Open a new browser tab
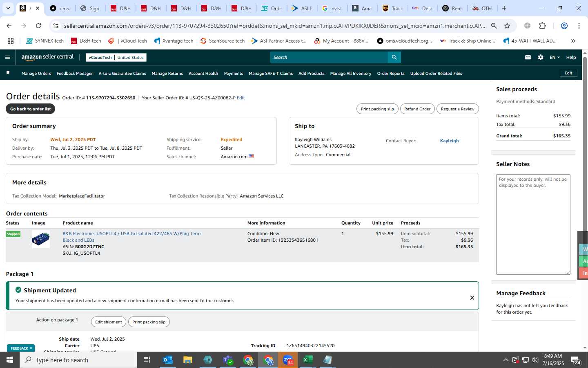 pyautogui.click(x=504, y=8)
